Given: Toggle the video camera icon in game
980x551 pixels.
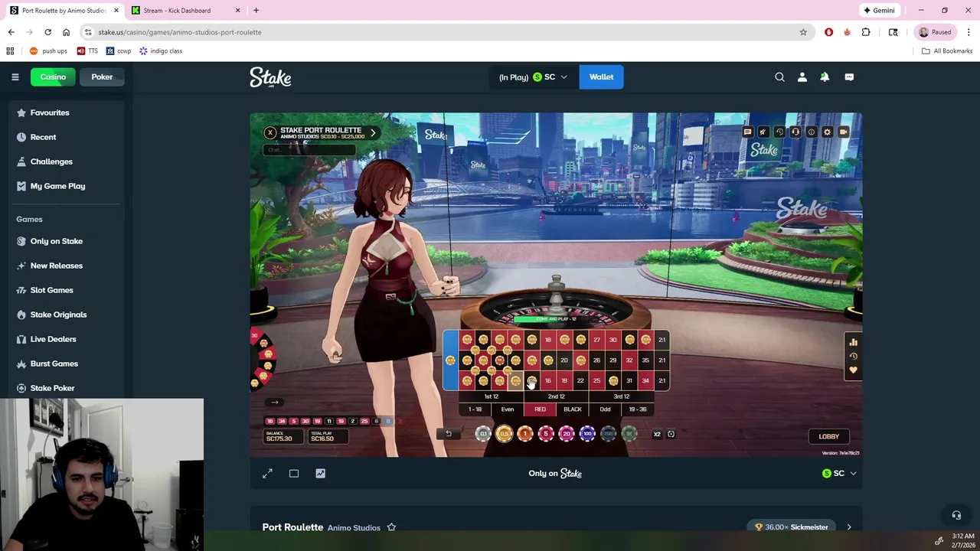Looking at the screenshot, I should [843, 132].
